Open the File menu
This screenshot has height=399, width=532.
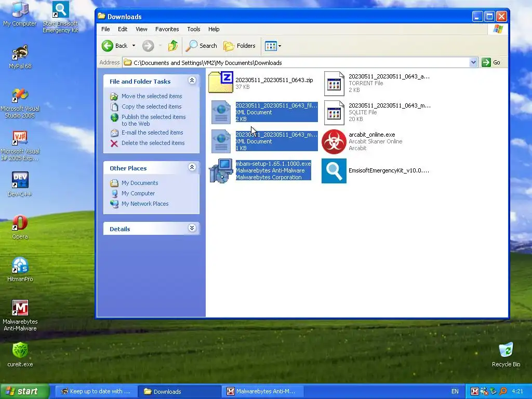coord(105,29)
